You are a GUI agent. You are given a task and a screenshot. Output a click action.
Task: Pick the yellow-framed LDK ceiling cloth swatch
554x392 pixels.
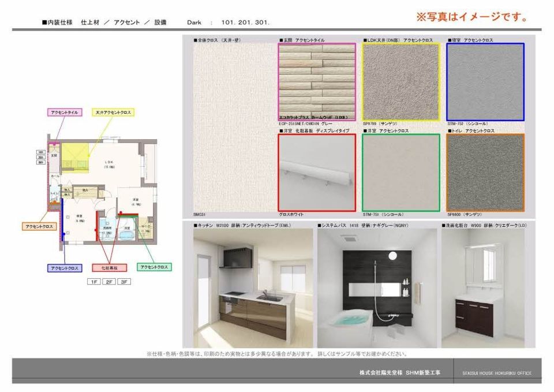pyautogui.click(x=401, y=82)
